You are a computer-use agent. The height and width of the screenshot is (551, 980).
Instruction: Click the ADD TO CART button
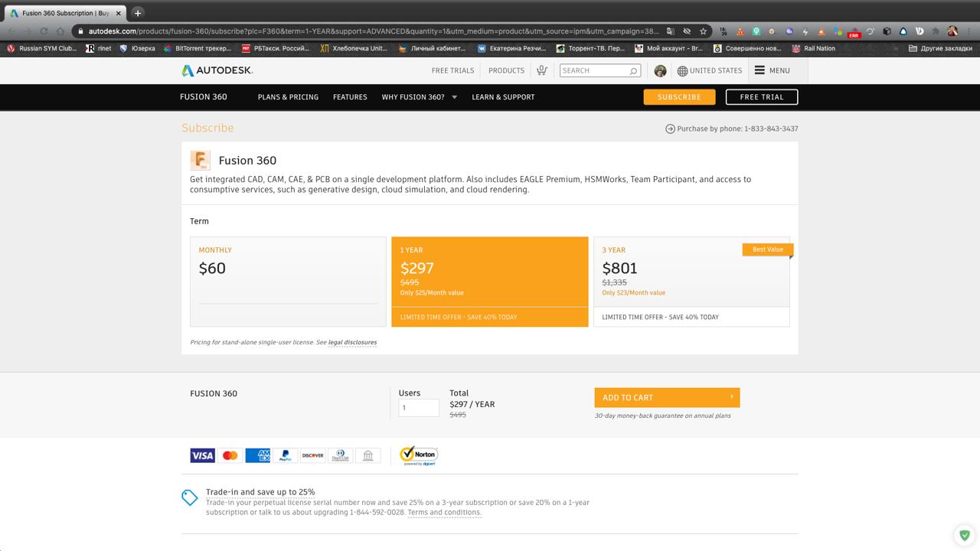pos(667,397)
